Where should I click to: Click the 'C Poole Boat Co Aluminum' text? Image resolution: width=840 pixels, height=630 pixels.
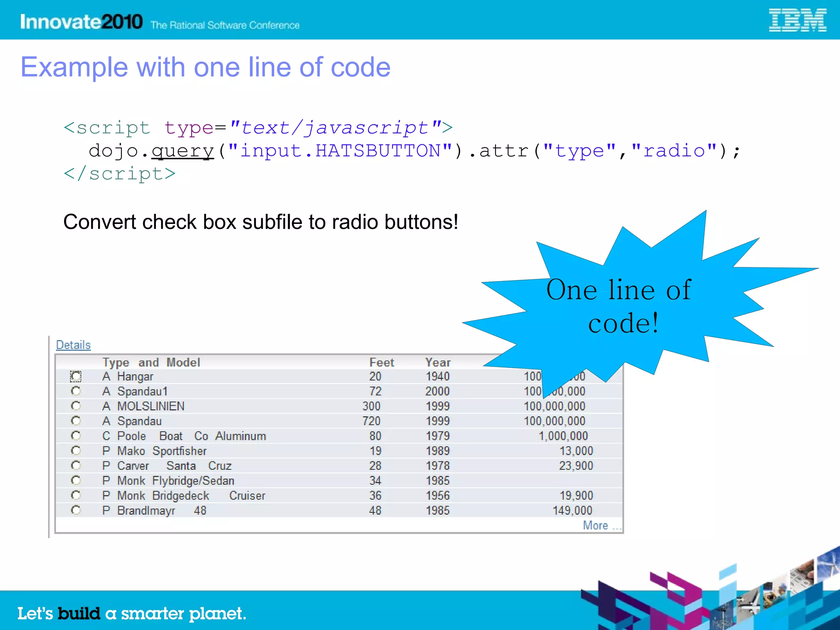tap(184, 436)
